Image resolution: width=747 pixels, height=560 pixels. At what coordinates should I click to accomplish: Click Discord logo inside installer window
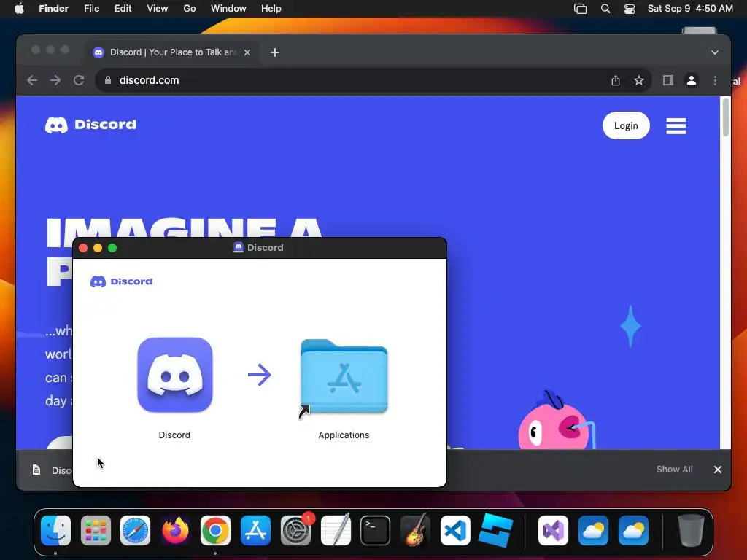tap(122, 281)
